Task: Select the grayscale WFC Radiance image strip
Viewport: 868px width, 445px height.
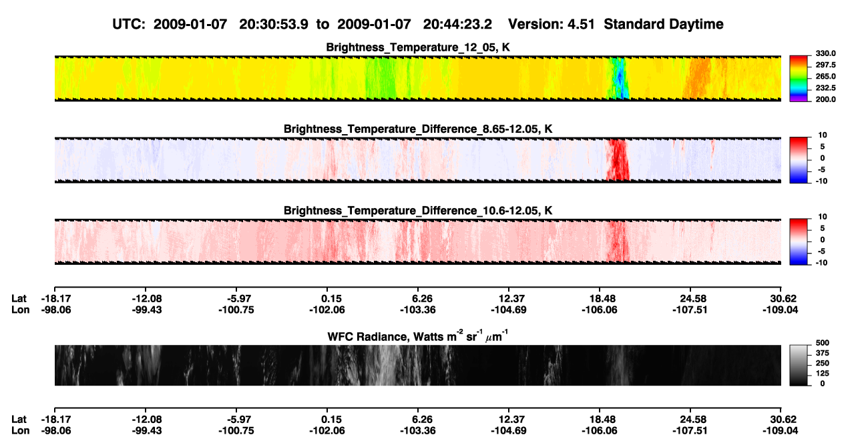Action: click(418, 366)
